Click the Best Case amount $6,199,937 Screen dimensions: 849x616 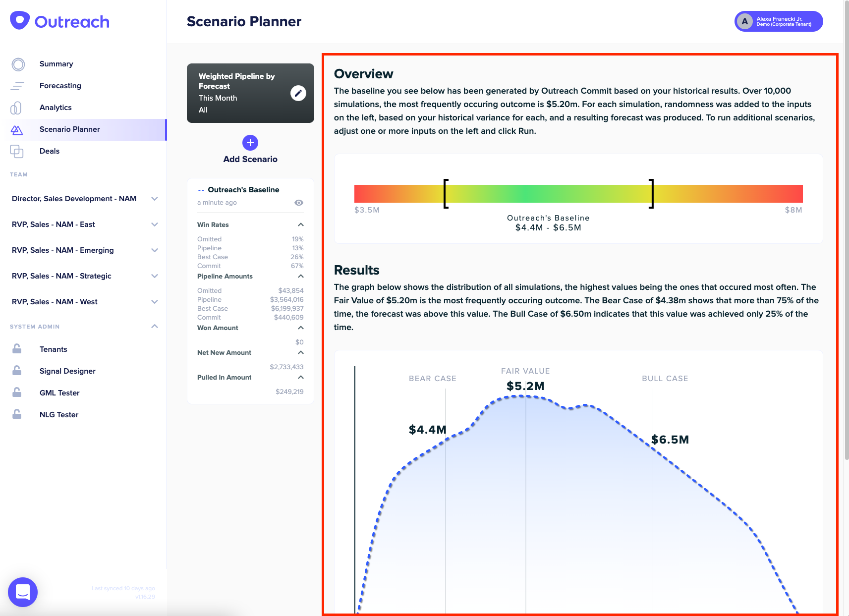pos(287,309)
